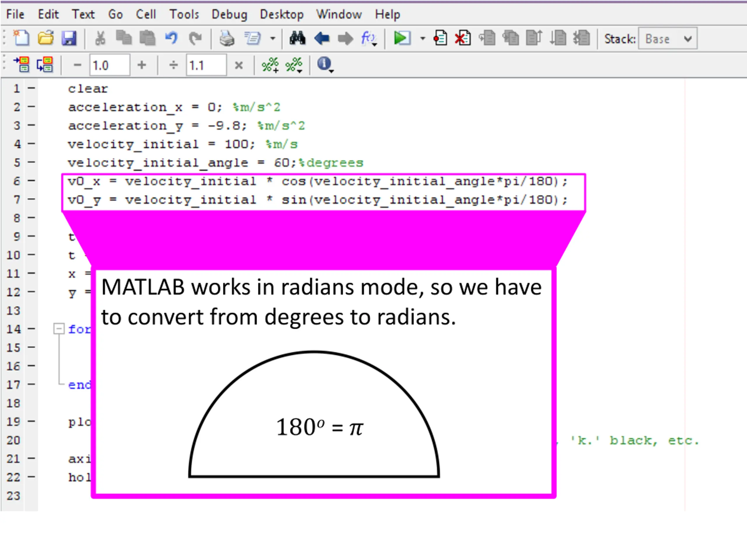
Task: Open the Cell menu
Action: 146,14
